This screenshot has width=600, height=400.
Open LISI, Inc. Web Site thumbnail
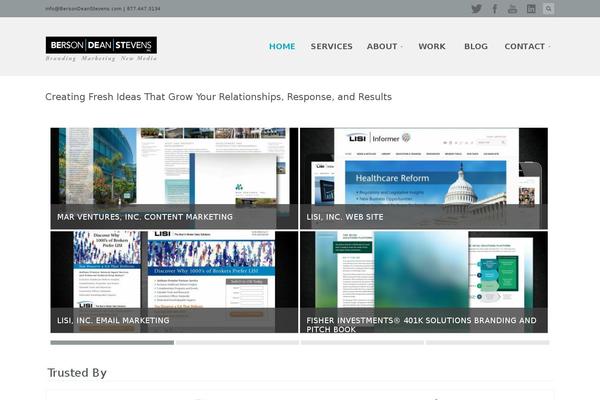424,178
